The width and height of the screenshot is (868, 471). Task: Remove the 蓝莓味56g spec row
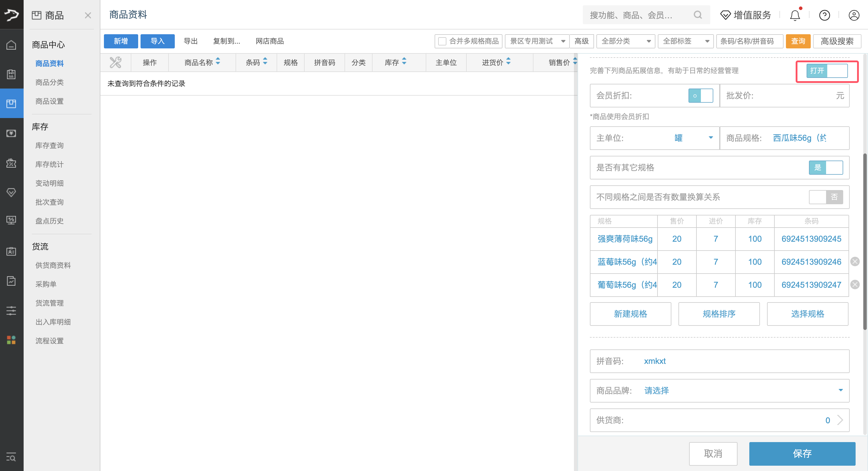[x=855, y=262]
